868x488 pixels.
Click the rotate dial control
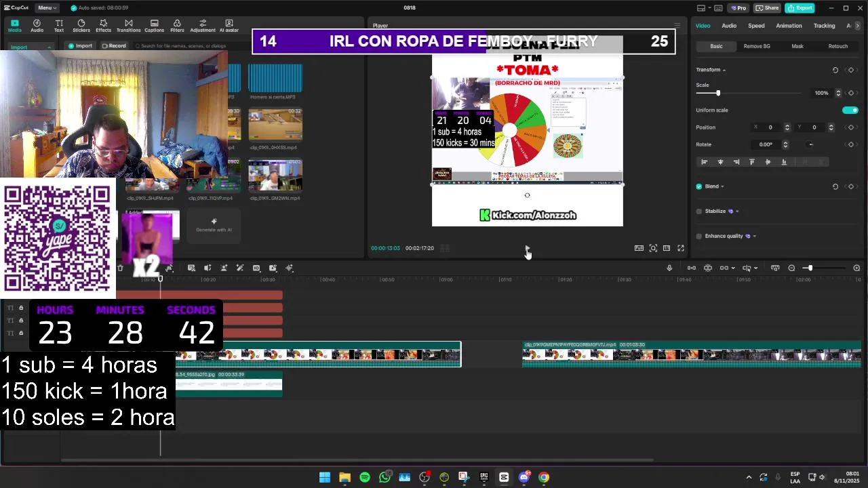(810, 144)
